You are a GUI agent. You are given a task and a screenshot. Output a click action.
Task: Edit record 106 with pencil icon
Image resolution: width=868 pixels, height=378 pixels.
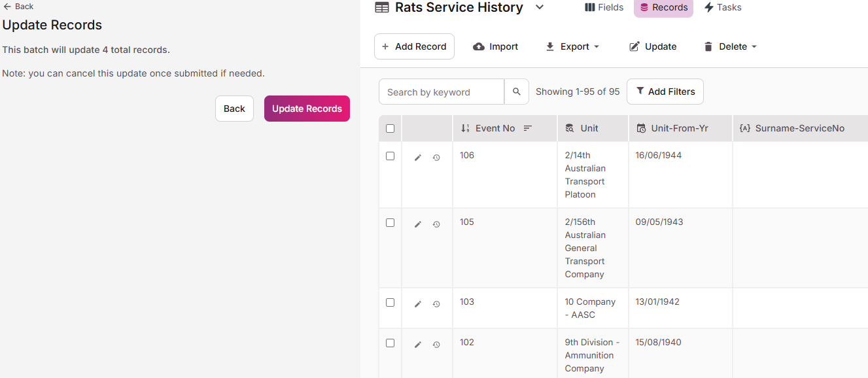418,158
